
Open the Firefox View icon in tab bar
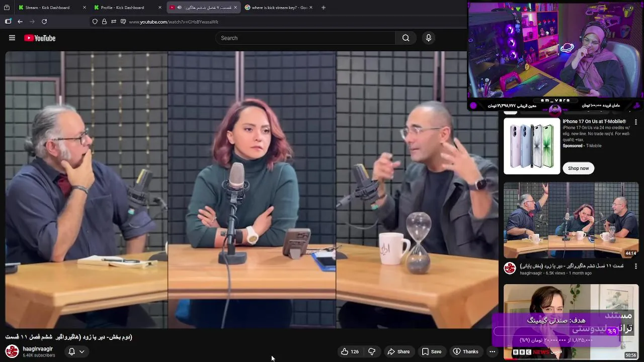click(7, 8)
